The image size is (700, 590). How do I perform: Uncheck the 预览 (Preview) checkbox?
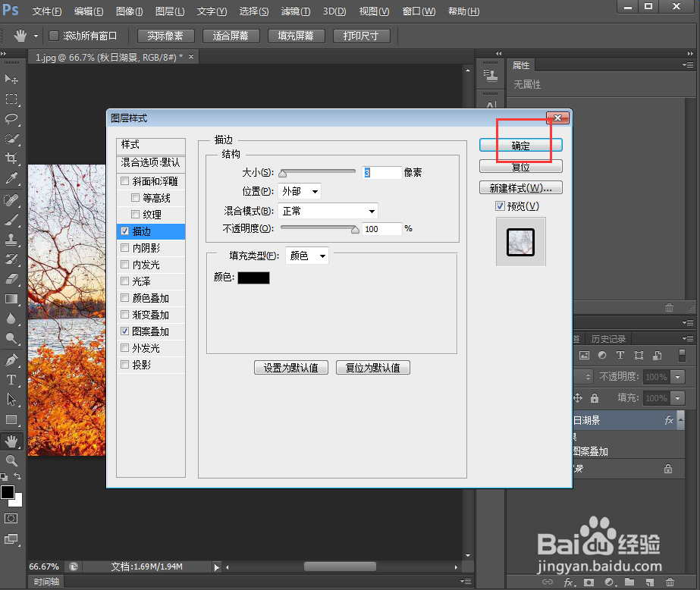point(499,206)
